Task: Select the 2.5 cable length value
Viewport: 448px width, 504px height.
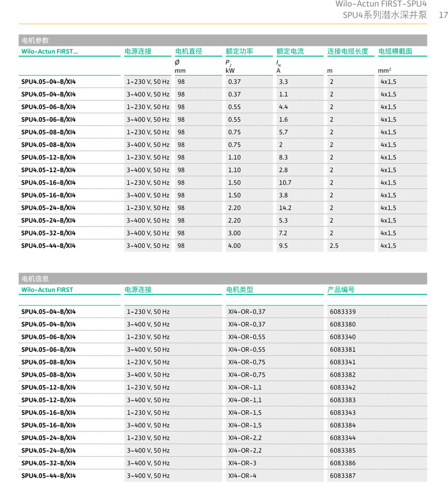Action: [334, 246]
